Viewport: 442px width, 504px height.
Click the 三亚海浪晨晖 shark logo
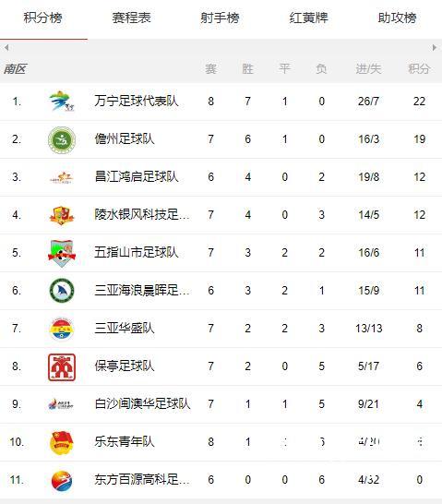tap(62, 291)
